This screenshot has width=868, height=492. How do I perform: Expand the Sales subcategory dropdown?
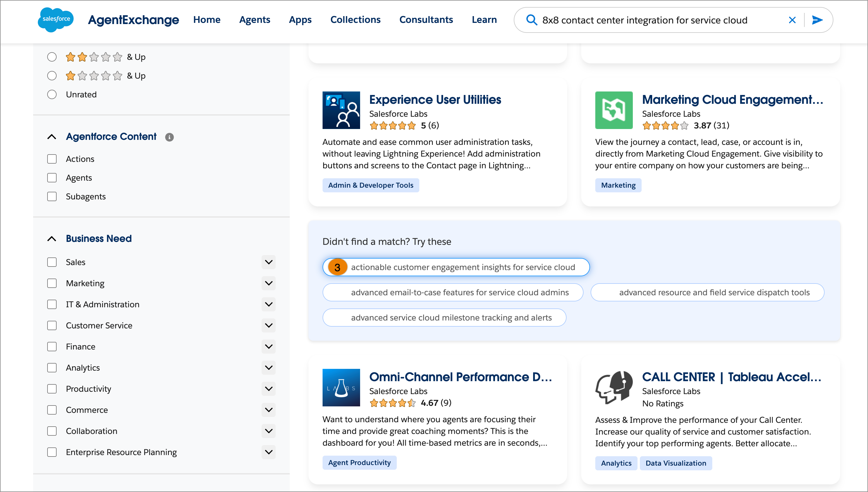(x=269, y=262)
